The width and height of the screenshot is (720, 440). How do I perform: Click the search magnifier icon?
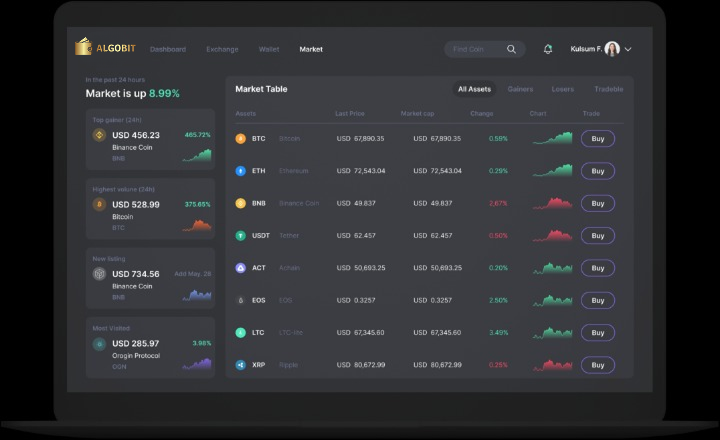(512, 49)
